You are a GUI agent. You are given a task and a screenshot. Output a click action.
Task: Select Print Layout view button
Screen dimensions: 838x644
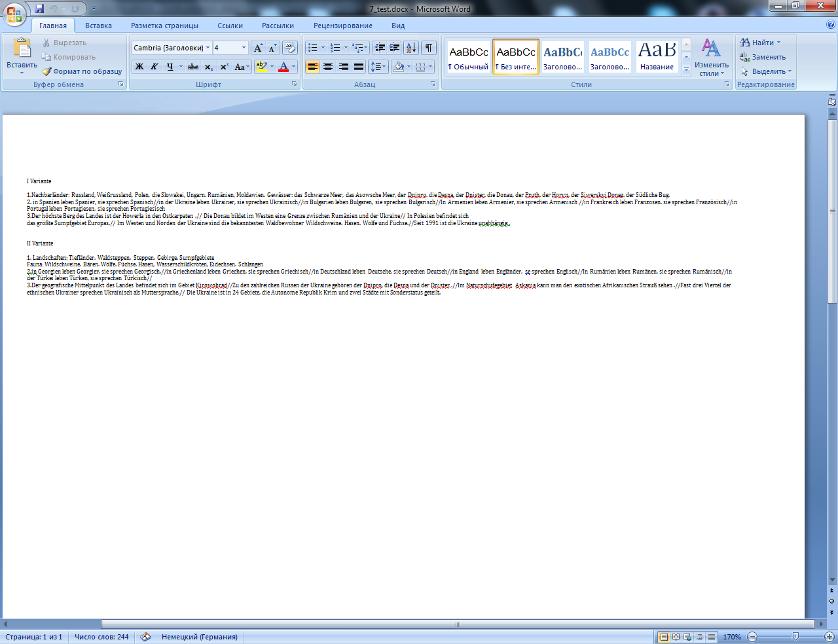665,637
